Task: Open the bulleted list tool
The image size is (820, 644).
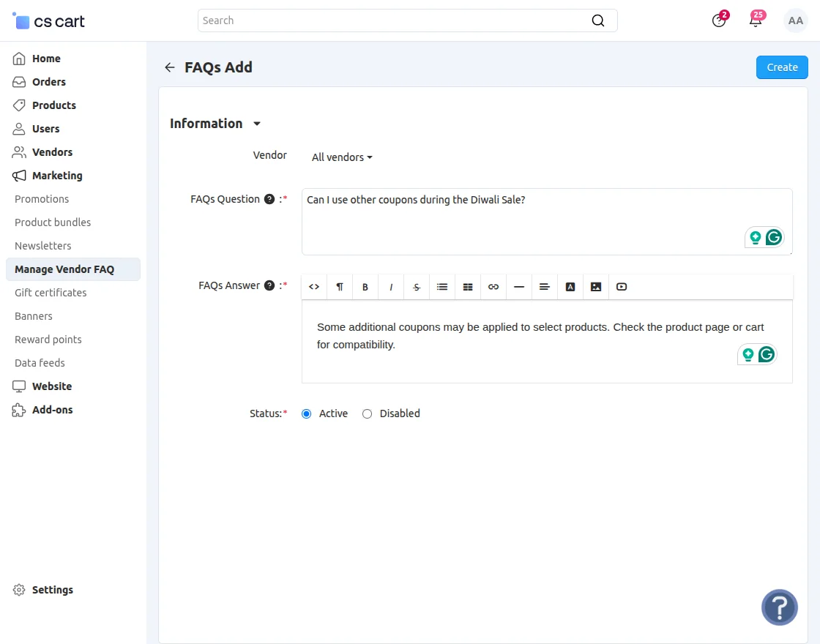Action: [441, 286]
